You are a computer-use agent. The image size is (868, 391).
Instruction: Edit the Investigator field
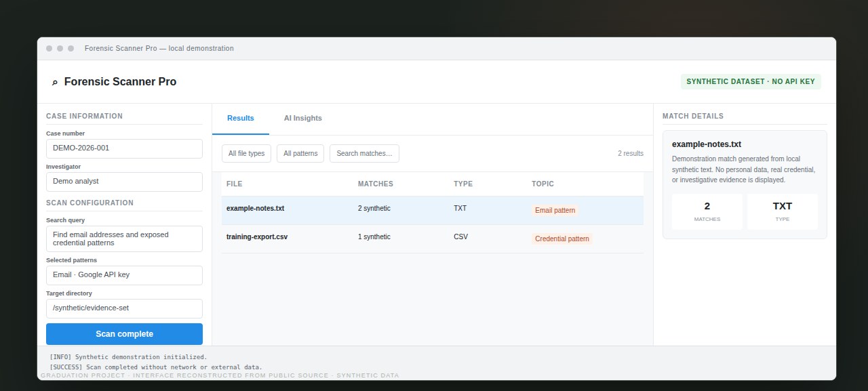pyautogui.click(x=124, y=182)
